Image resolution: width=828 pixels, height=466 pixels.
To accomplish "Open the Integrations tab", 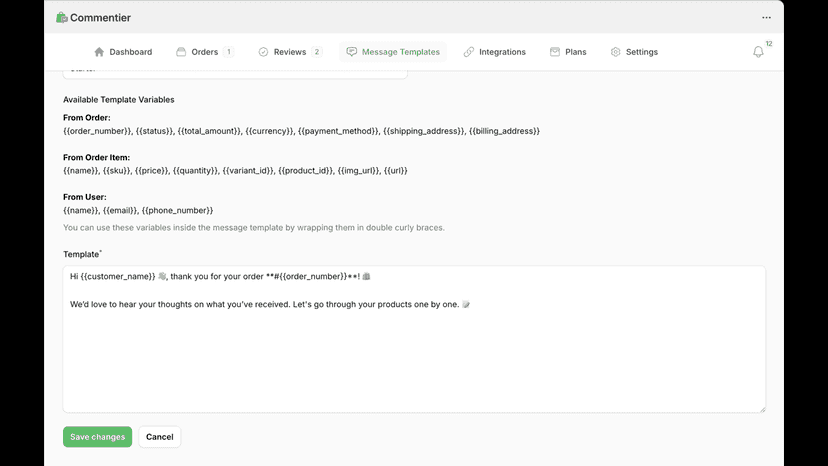I will 495,52.
